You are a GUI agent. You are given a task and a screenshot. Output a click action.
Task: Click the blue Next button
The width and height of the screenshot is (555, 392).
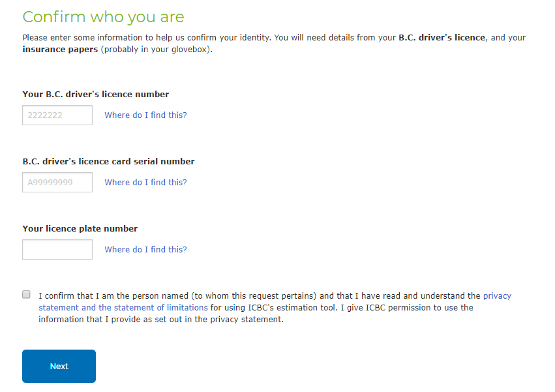pos(59,366)
